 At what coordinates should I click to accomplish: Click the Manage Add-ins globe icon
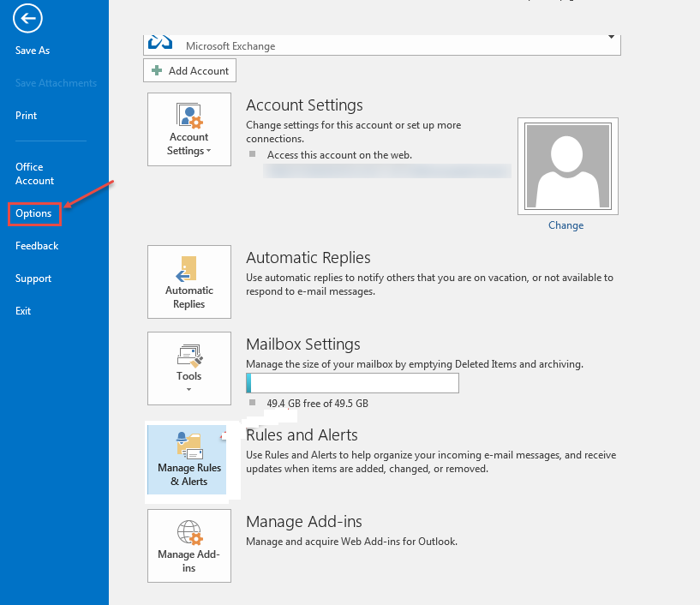[x=188, y=533]
